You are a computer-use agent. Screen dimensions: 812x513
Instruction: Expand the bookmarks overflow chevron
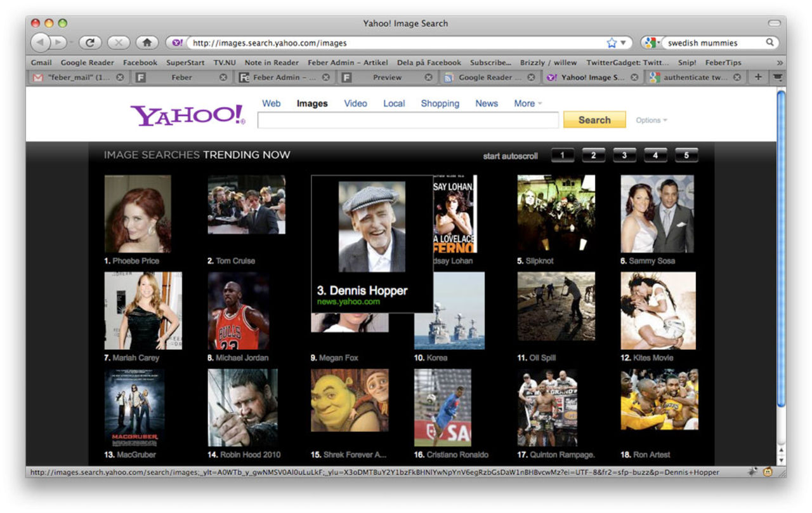[x=779, y=62]
